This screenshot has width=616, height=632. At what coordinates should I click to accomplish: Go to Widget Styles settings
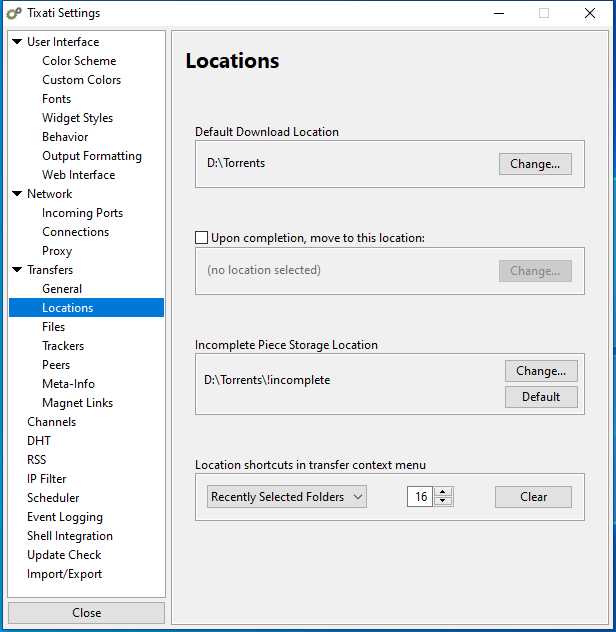pyautogui.click(x=77, y=118)
